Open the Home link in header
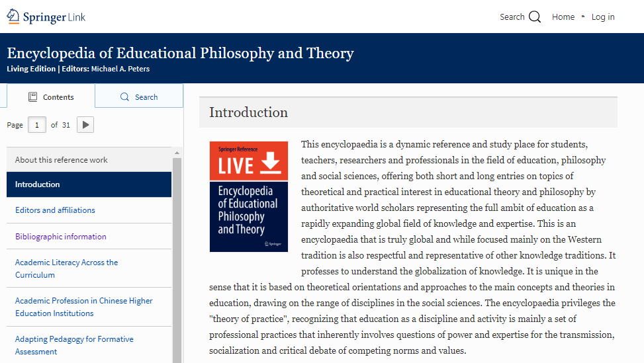The width and height of the screenshot is (644, 363). (563, 17)
